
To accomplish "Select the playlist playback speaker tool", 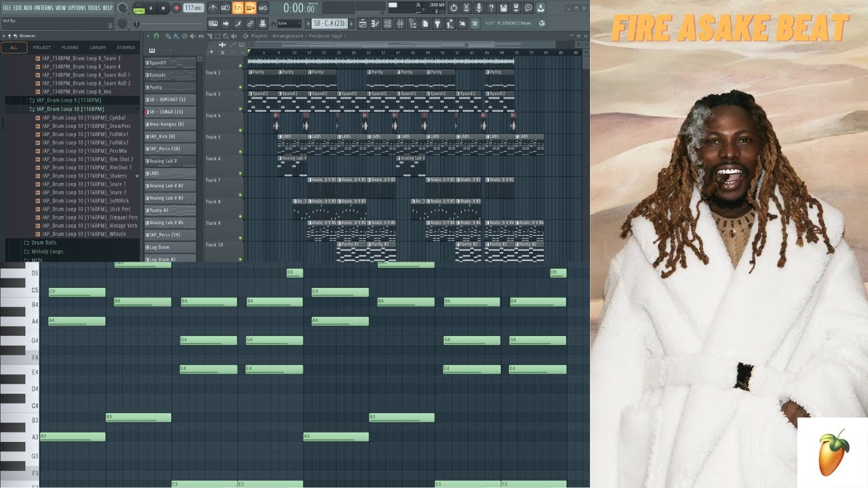I will (x=233, y=36).
